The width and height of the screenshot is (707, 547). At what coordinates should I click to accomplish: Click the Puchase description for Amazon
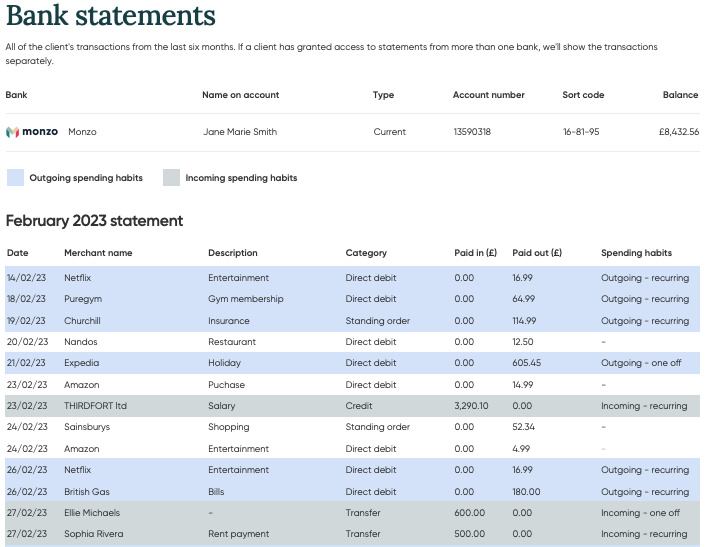[x=226, y=385]
